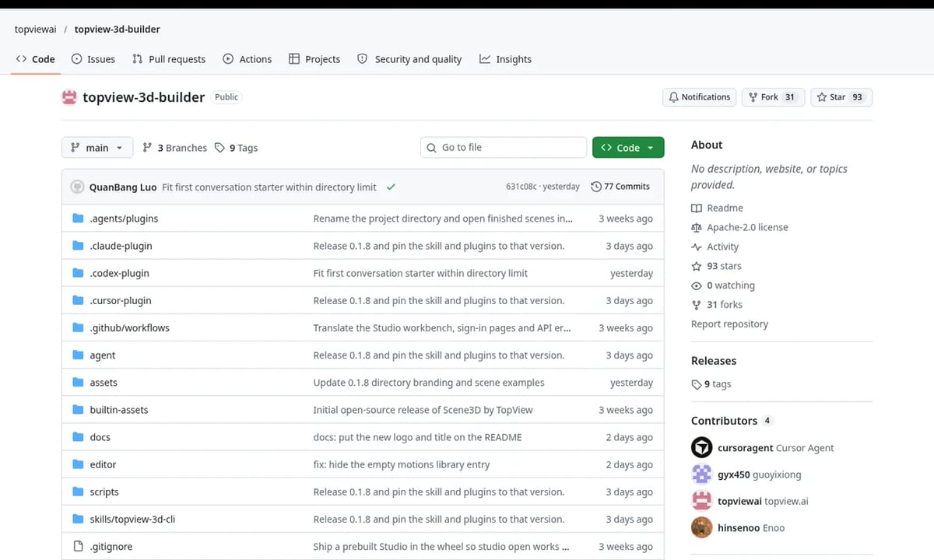This screenshot has height=560, width=934.
Task: Click the pulse icon next to Activity
Action: (x=697, y=247)
